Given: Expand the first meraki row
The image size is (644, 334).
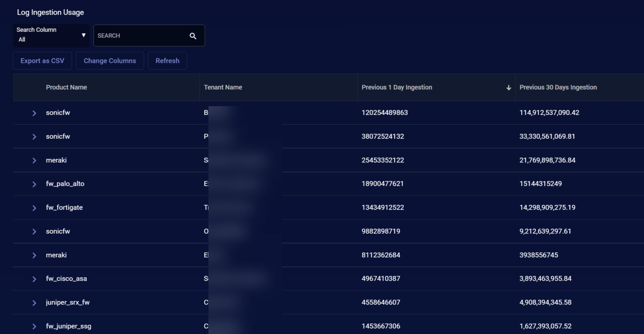Looking at the screenshot, I should [x=34, y=160].
